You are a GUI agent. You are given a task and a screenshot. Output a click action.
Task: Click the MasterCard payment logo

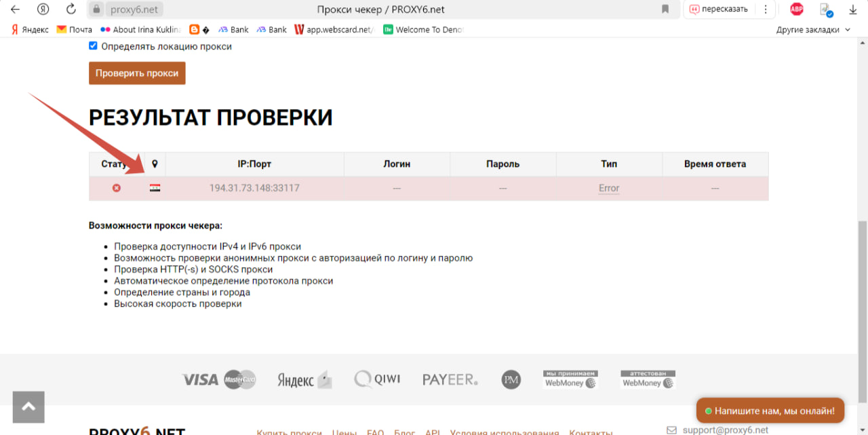[240, 379]
